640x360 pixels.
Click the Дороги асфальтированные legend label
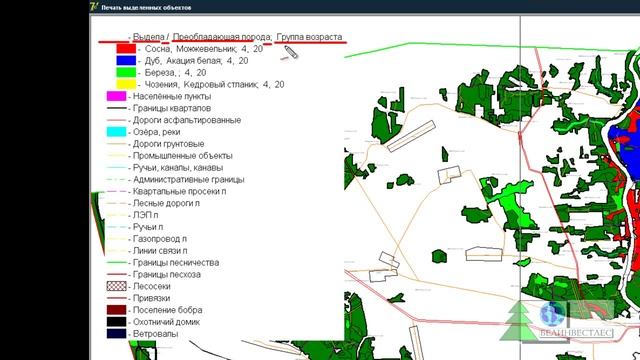point(187,120)
